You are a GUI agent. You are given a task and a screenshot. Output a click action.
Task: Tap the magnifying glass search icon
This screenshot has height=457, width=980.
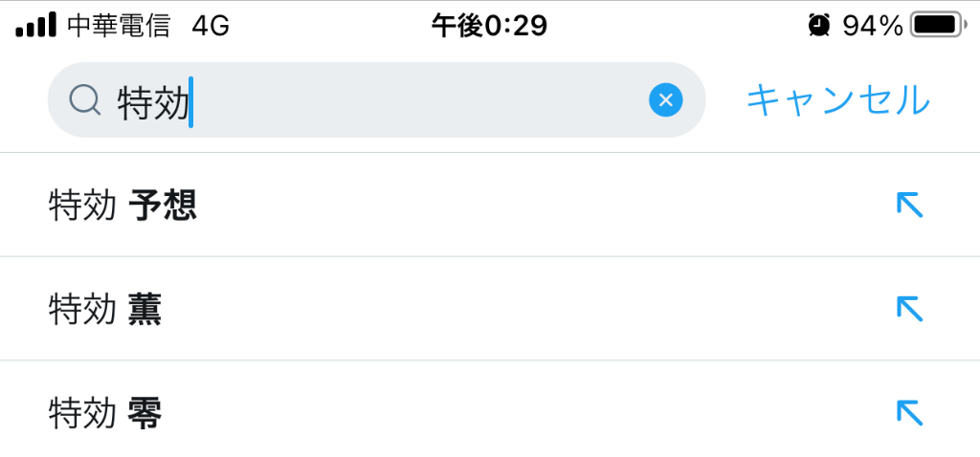coord(85,99)
